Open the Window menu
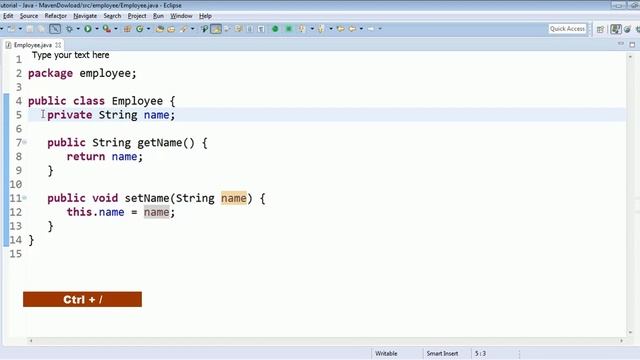Screen dimensions: 640x360 pos(181,16)
